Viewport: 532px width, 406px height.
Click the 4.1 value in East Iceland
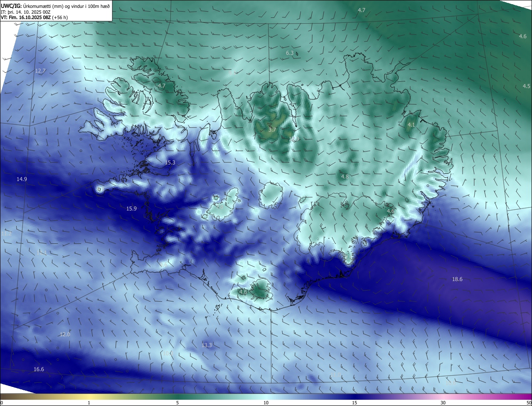(411, 125)
